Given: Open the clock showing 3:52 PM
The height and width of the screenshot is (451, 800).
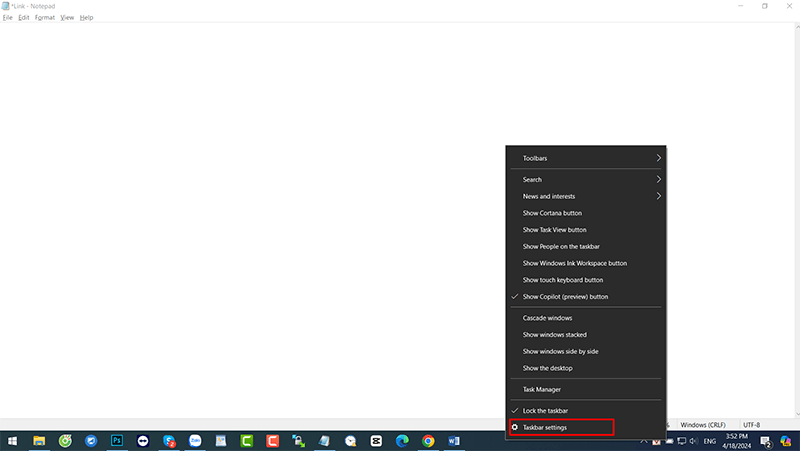Looking at the screenshot, I should tap(736, 441).
